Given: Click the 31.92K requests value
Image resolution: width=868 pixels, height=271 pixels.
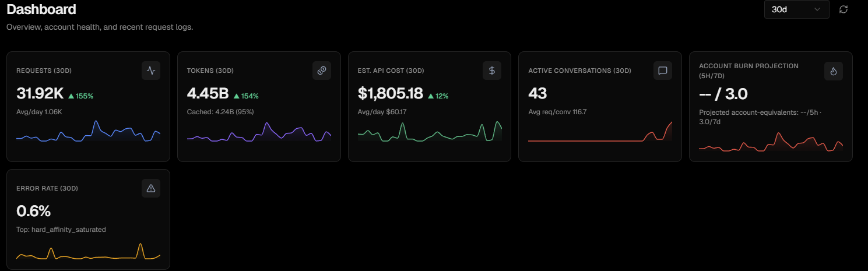Looking at the screenshot, I should (40, 93).
